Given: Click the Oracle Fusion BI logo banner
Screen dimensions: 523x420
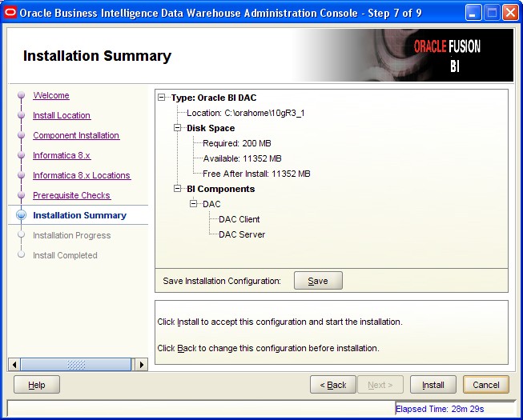Looking at the screenshot, I should coord(447,56).
